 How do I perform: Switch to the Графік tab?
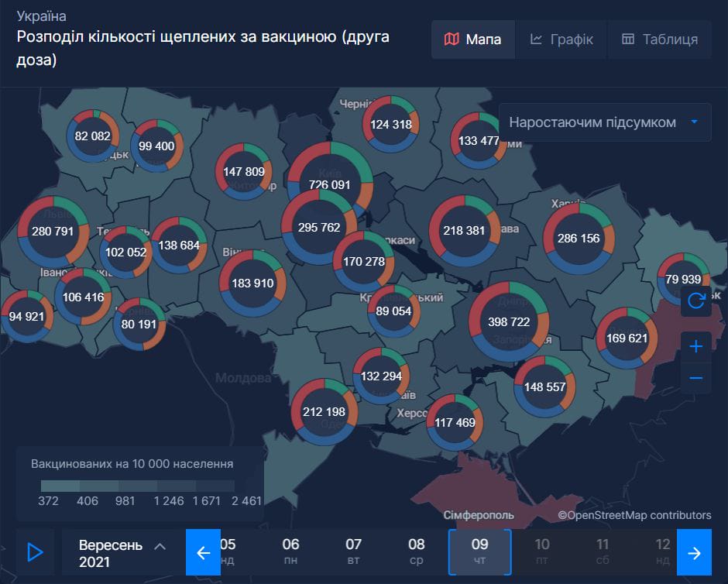pos(561,40)
